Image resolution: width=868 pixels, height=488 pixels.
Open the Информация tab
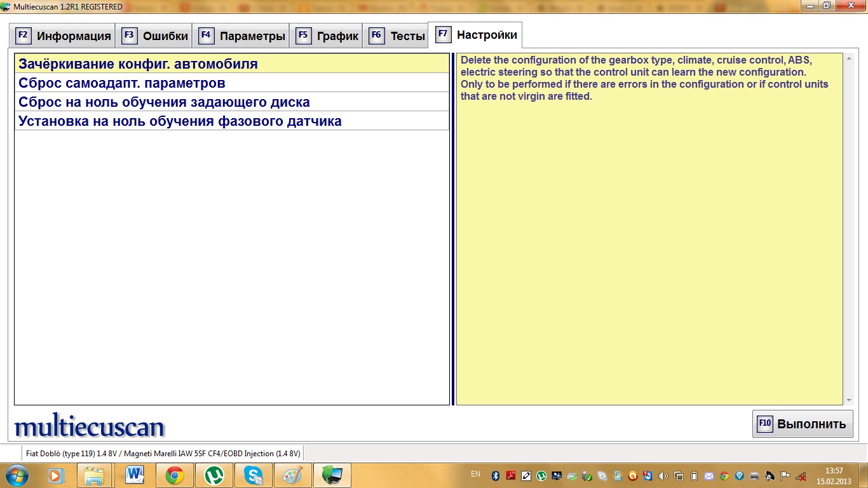[x=62, y=36]
